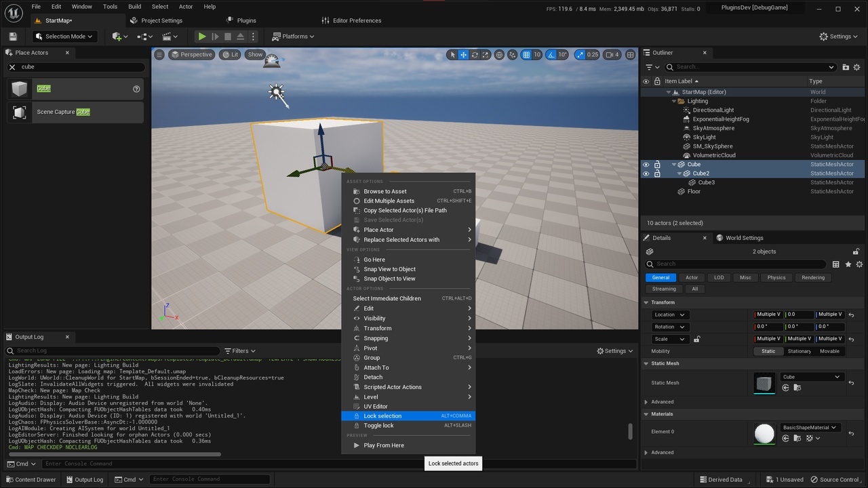Click the Output Log vertical scrollbar
This screenshot has height=488, width=868.
click(631, 431)
